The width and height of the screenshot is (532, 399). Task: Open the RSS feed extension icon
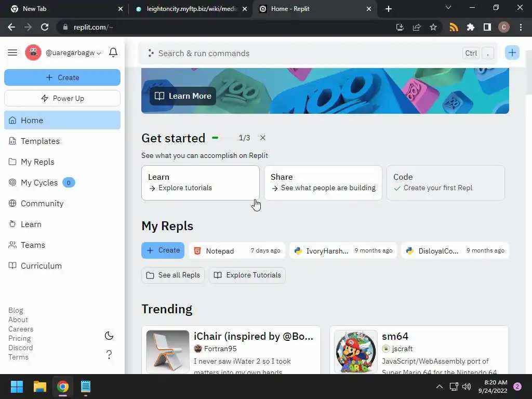coord(454,27)
